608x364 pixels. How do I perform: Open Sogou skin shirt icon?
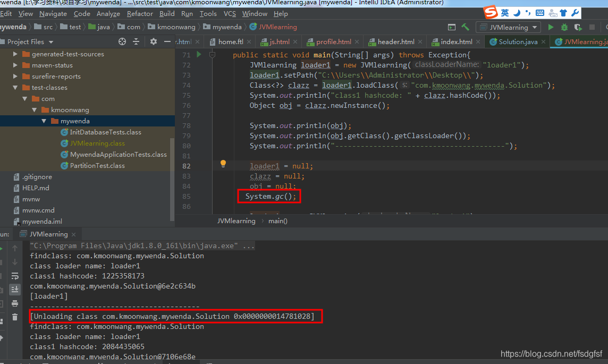pos(563,13)
